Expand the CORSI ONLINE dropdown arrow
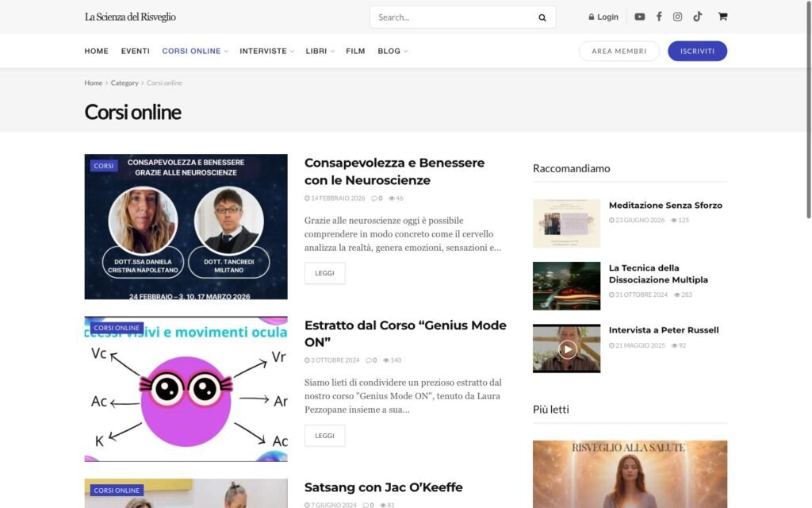The width and height of the screenshot is (812, 508). 226,52
